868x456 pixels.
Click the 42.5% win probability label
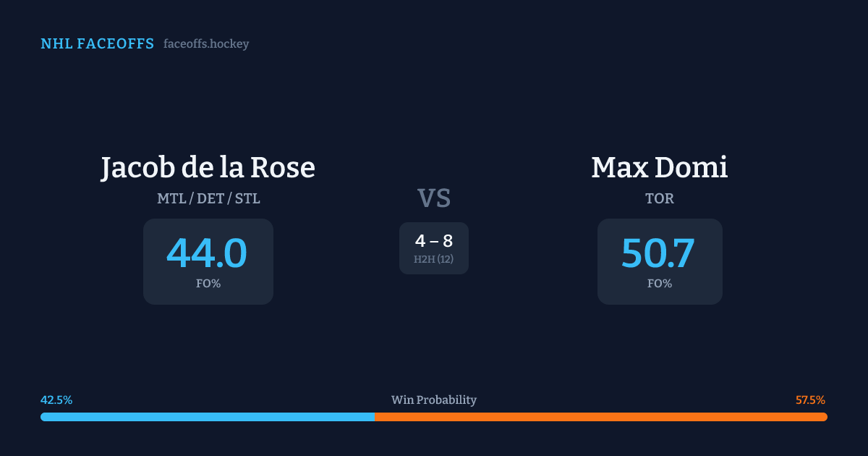pyautogui.click(x=56, y=400)
